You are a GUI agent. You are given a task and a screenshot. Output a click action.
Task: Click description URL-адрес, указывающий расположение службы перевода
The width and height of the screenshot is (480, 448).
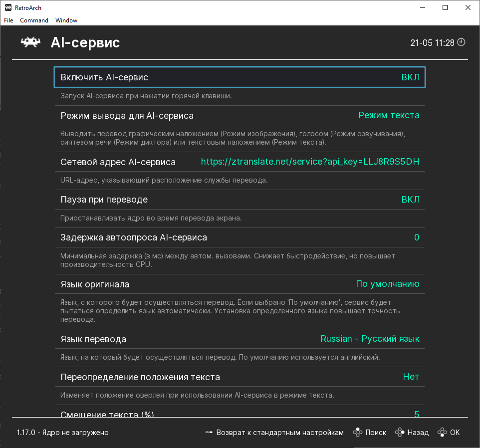[x=164, y=180]
